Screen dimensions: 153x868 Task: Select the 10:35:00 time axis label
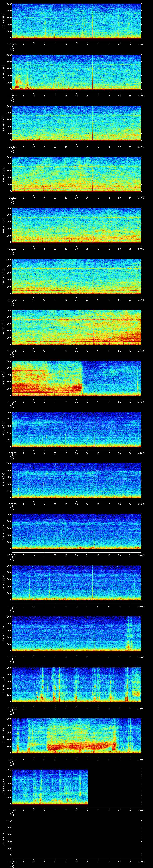pyautogui.click(x=12, y=606)
